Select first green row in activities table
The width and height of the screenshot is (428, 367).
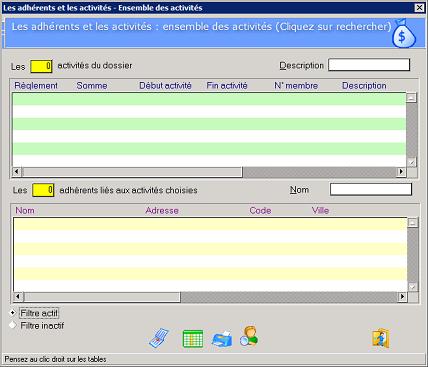(209, 99)
